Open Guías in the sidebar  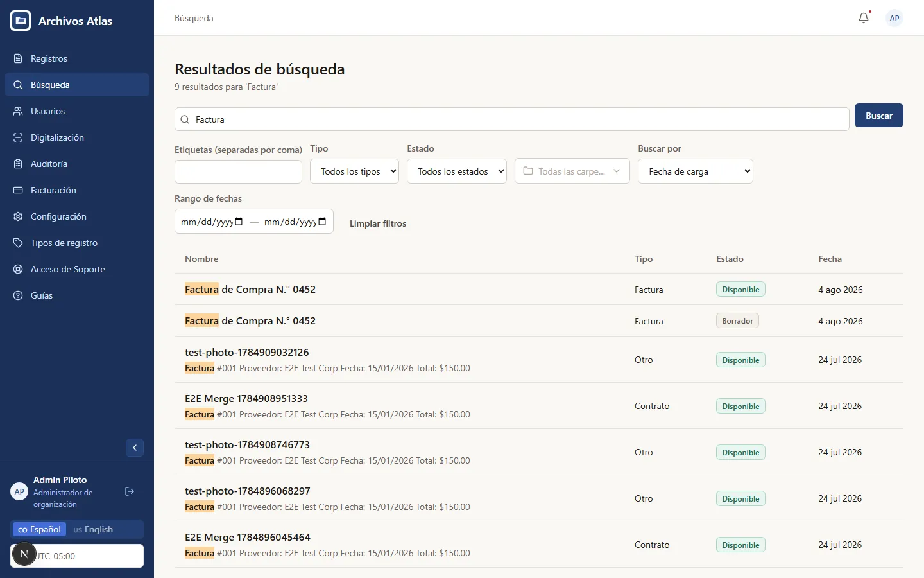click(x=77, y=295)
